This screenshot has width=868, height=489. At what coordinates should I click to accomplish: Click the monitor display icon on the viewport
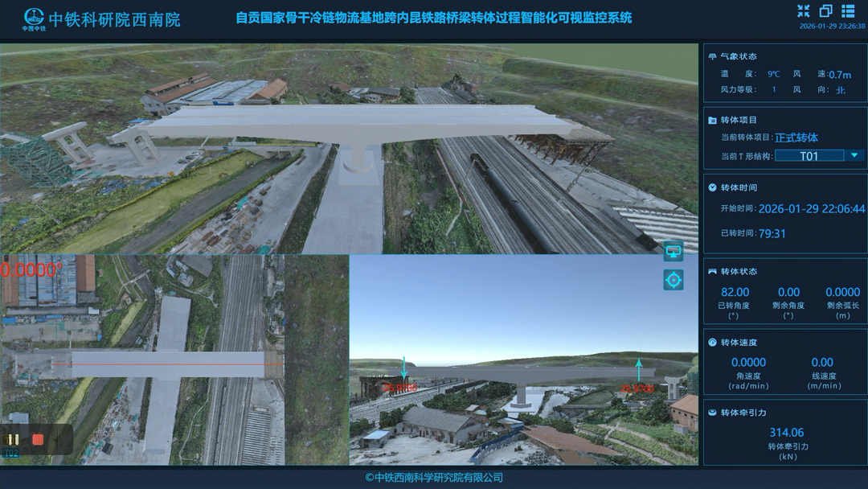click(674, 251)
